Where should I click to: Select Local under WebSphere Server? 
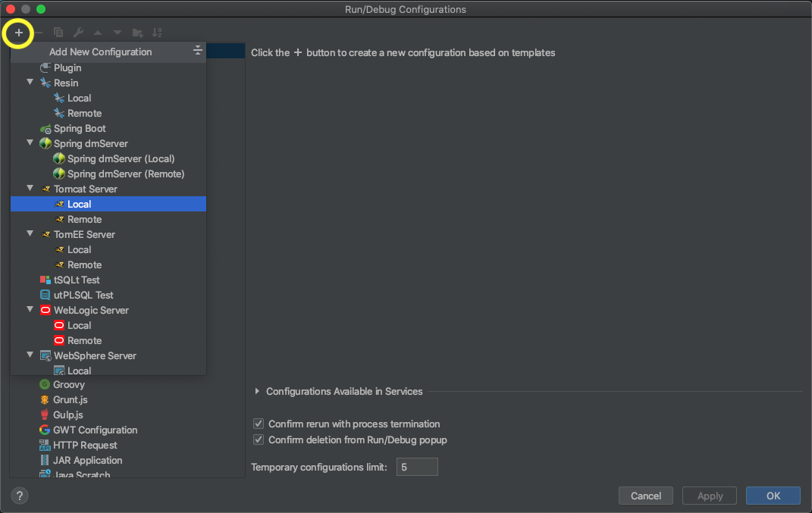coord(108,370)
